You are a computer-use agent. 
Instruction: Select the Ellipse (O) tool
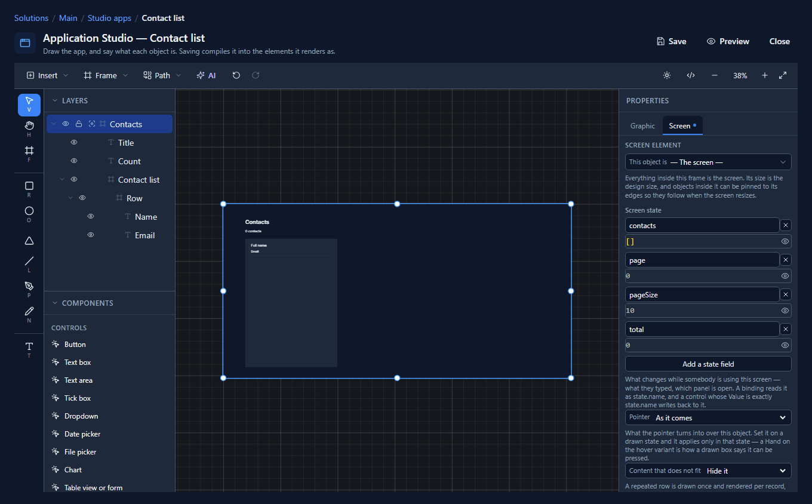29,214
